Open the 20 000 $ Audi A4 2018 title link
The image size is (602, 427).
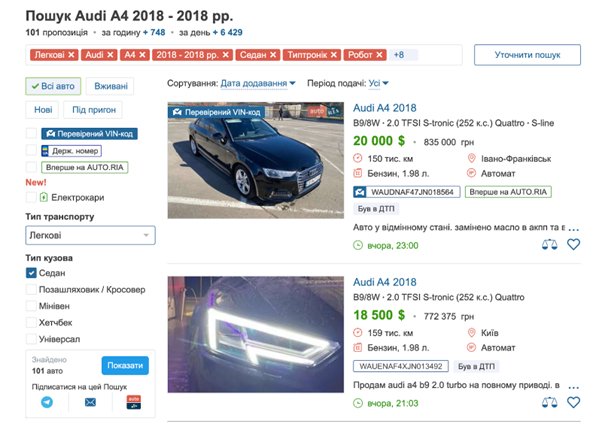[x=385, y=108]
